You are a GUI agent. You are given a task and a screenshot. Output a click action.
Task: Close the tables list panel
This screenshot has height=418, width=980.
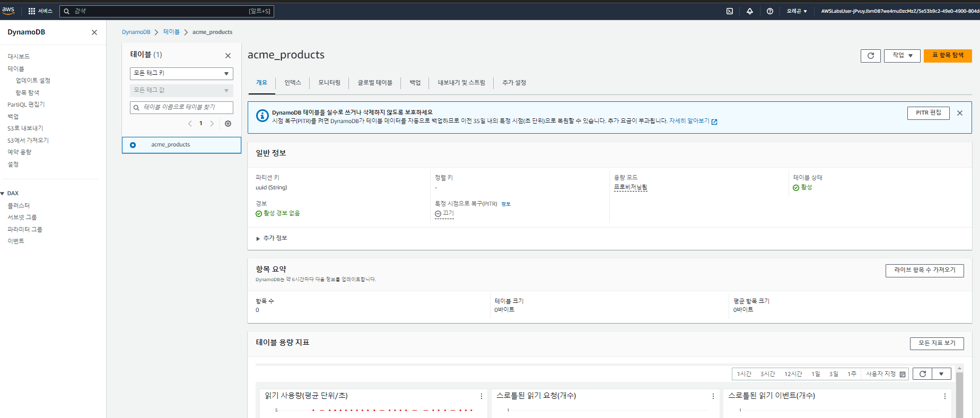228,56
